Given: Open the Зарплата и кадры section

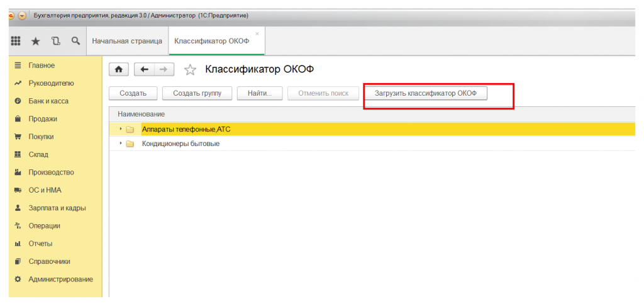Looking at the screenshot, I should pyautogui.click(x=57, y=208).
